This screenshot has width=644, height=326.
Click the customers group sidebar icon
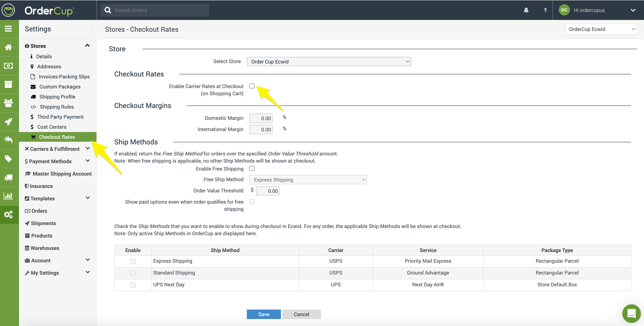(9, 103)
